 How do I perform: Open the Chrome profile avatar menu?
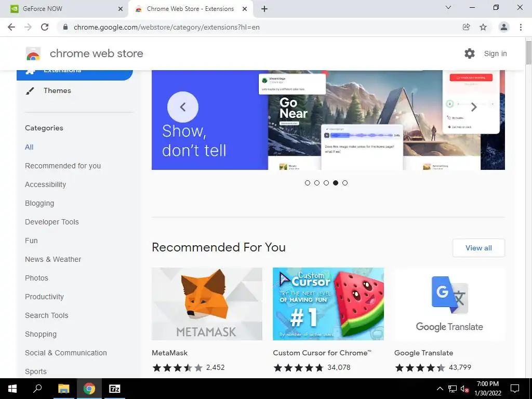click(504, 27)
